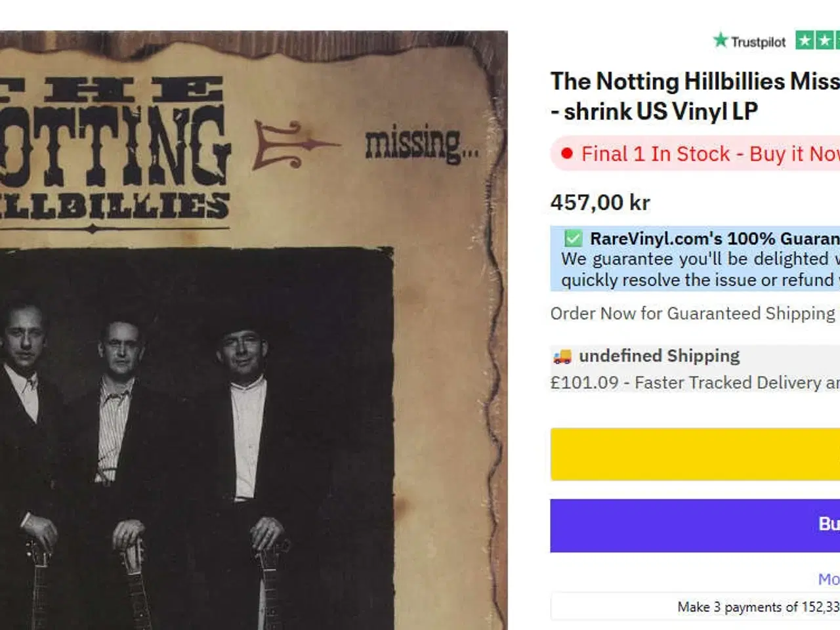The height and width of the screenshot is (630, 840).
Task: Click the green Trustpilot star logo
Action: point(719,41)
